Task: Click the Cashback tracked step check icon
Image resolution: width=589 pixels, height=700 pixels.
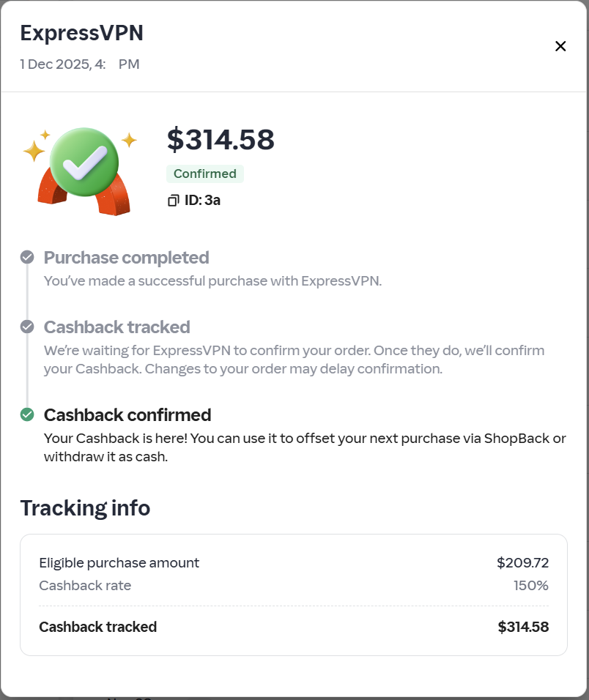Action: click(x=27, y=327)
